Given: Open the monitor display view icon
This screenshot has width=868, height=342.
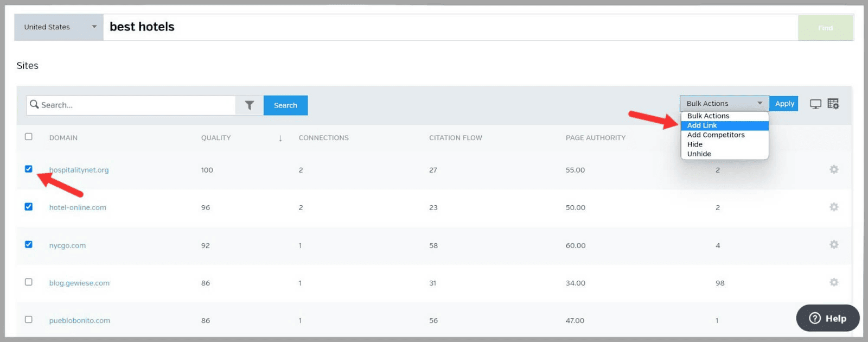Looking at the screenshot, I should (815, 104).
